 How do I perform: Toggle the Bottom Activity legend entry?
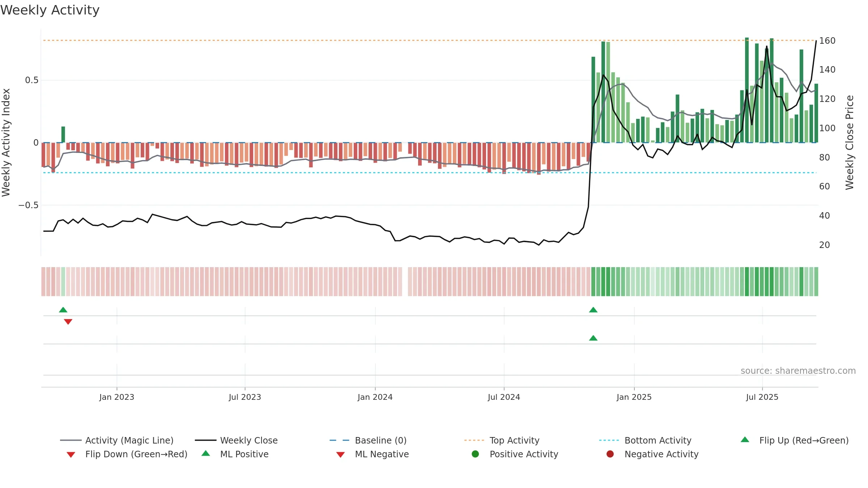pyautogui.click(x=645, y=440)
